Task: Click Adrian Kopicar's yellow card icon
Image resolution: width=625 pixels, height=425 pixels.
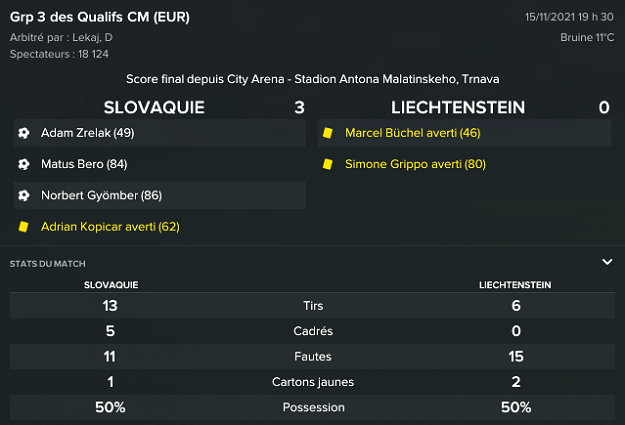Action: 23,227
